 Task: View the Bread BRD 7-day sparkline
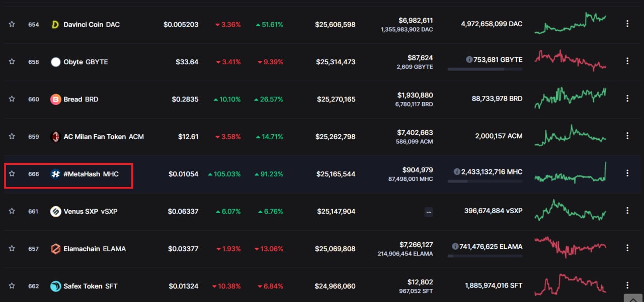(571, 98)
